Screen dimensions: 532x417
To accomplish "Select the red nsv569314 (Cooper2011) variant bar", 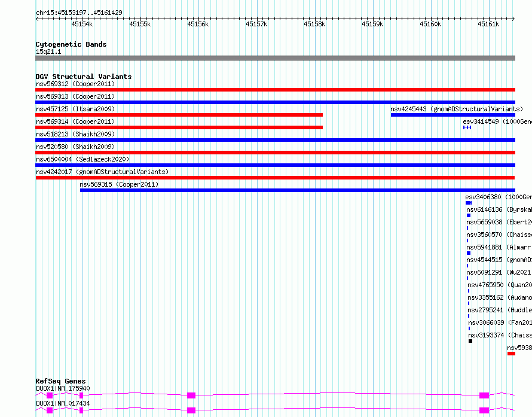I will point(179,127).
